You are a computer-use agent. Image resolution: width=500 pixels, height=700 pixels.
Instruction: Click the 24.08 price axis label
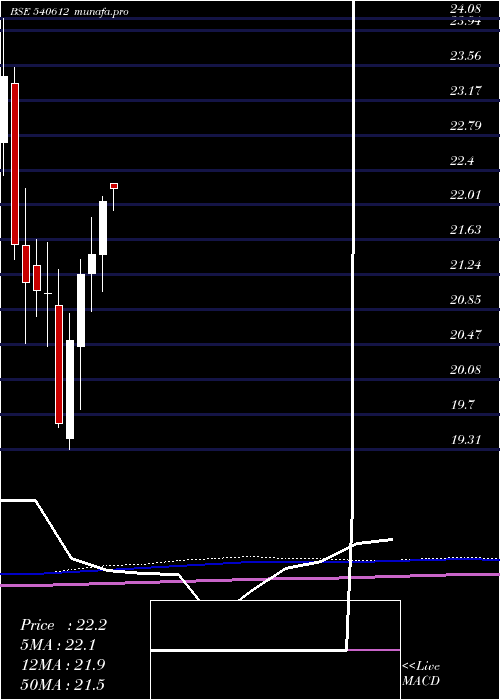click(466, 8)
